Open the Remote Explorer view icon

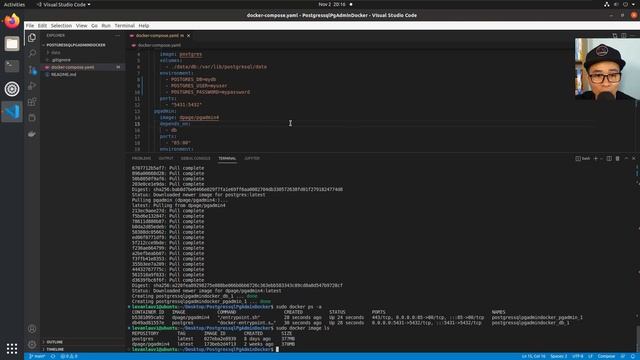(x=32, y=118)
